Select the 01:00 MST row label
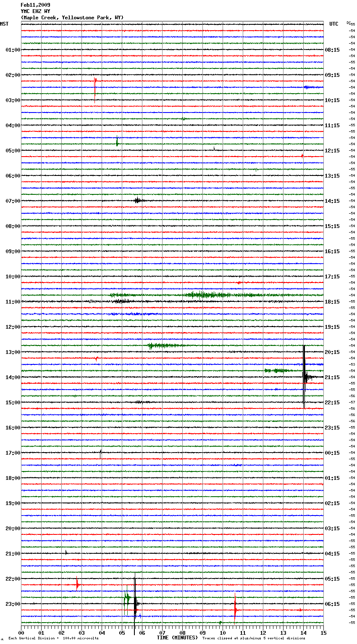357x644 pixels. coord(13,50)
